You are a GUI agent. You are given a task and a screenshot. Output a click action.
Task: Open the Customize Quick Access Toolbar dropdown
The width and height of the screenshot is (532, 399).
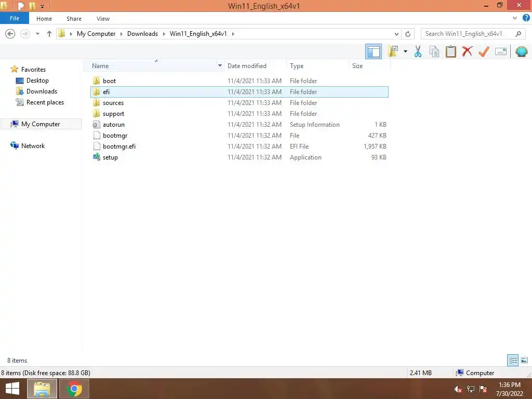coord(43,6)
